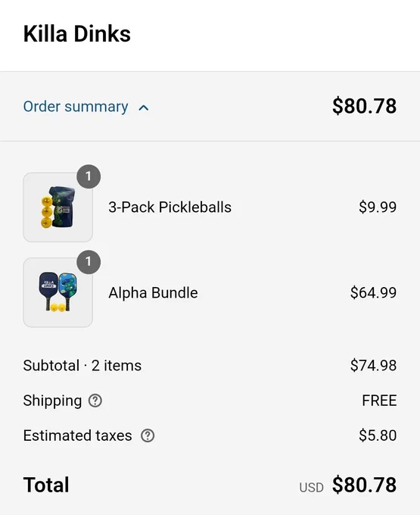The height and width of the screenshot is (515, 420).
Task: Click the $5.80 estimated taxes amount
Action: [378, 435]
